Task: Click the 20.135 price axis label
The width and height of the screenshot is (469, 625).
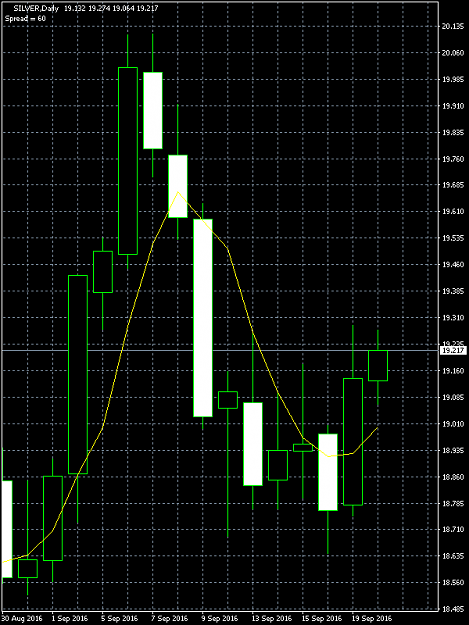Action: 453,26
